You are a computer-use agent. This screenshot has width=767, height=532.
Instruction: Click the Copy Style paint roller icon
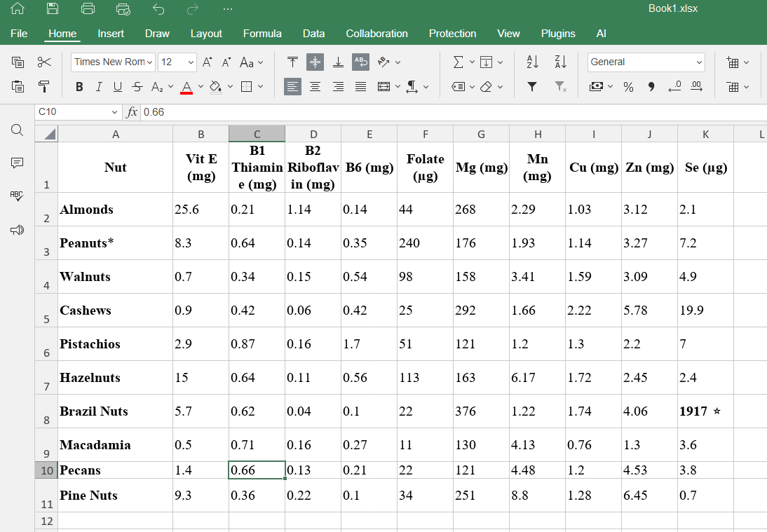(44, 87)
